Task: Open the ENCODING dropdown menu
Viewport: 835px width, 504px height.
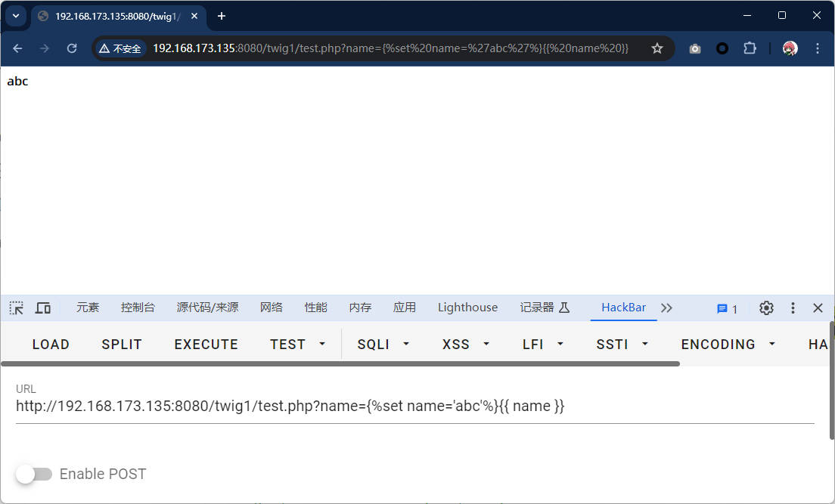Action: [728, 344]
